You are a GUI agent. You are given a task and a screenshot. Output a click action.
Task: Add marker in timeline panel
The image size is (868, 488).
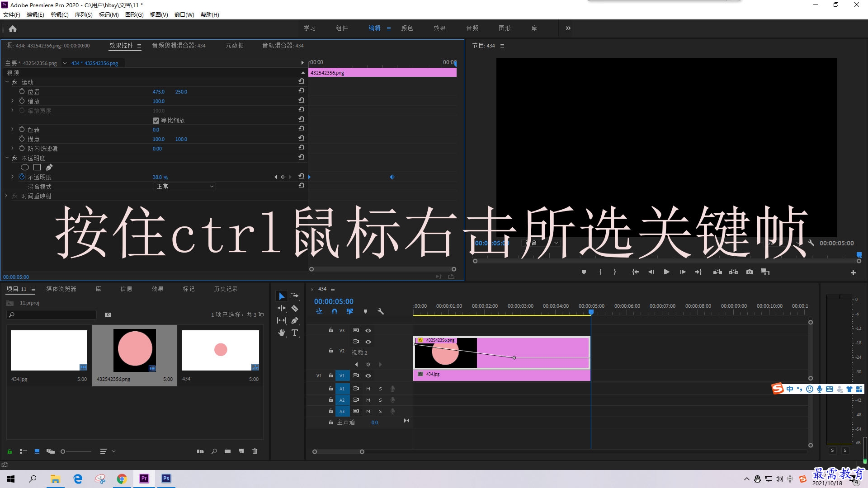tap(365, 311)
